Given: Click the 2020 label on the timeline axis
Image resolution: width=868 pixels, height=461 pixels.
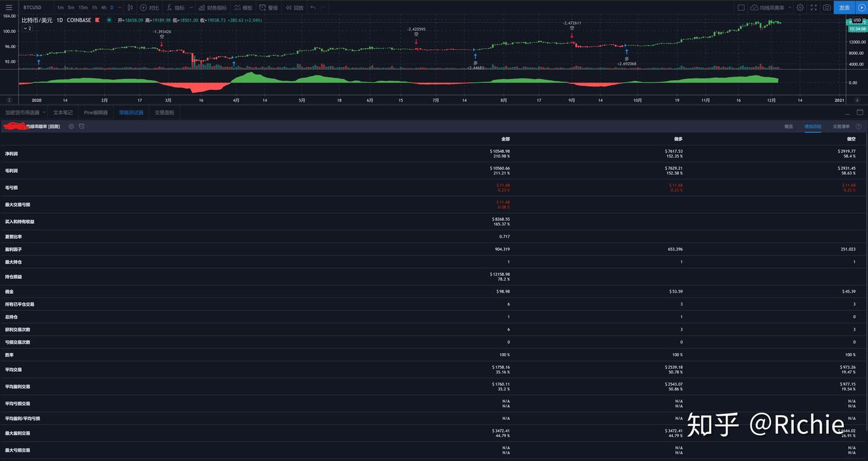Looking at the screenshot, I should 36,100.
